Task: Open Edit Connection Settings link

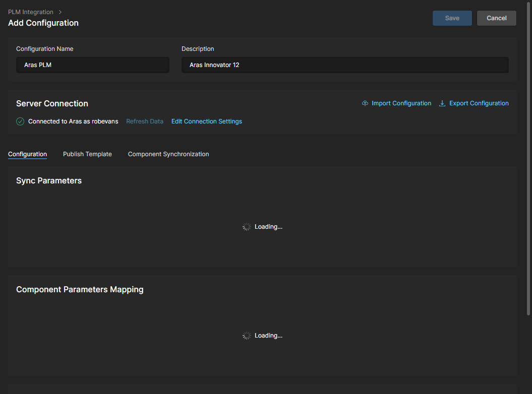Action: point(207,121)
